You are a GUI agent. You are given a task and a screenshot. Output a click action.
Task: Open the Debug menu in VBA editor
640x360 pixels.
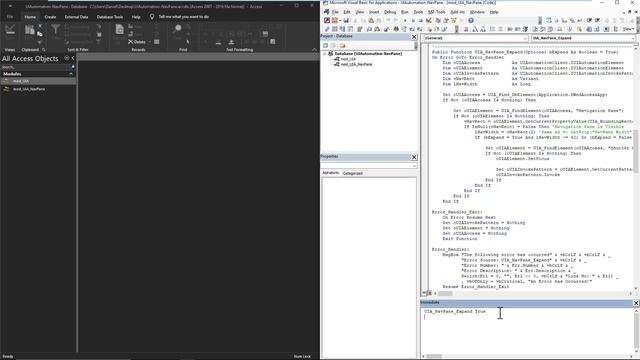[390, 12]
